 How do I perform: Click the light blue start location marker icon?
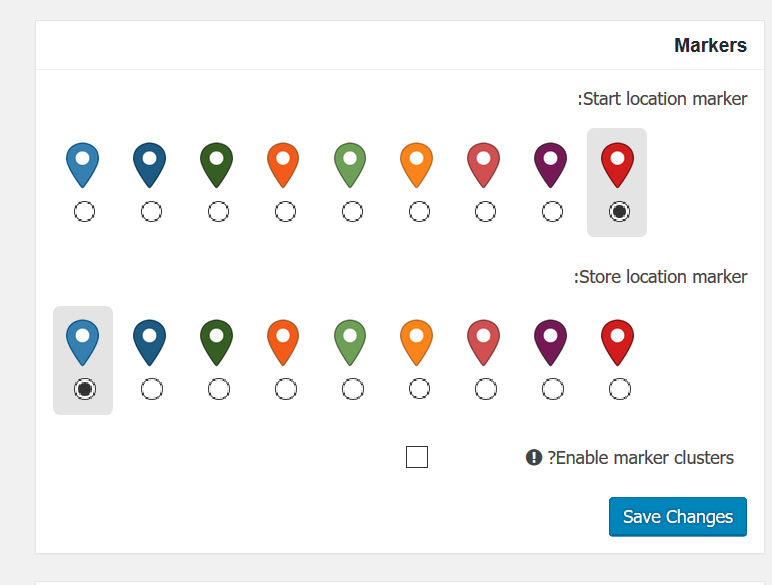coord(82,165)
